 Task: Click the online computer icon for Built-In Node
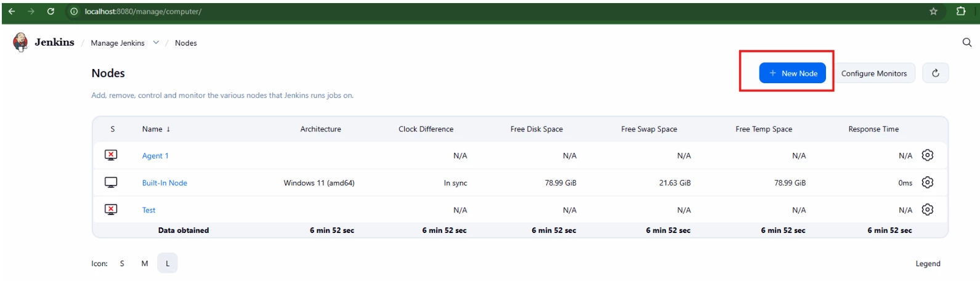coord(111,182)
